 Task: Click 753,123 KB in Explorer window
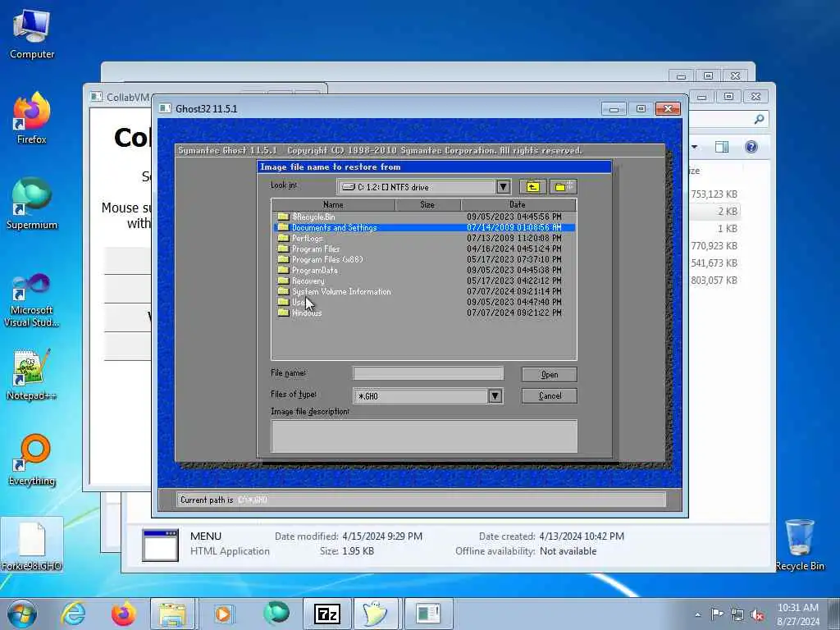click(714, 194)
